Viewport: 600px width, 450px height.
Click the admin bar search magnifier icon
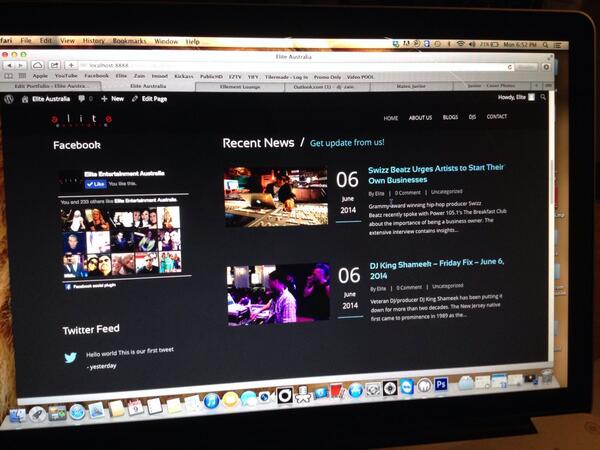coord(543,98)
